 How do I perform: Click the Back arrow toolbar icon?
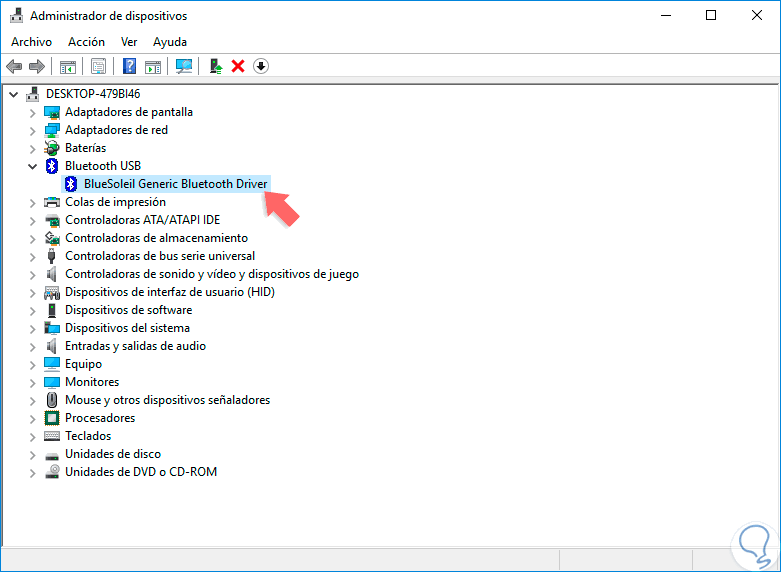14,66
